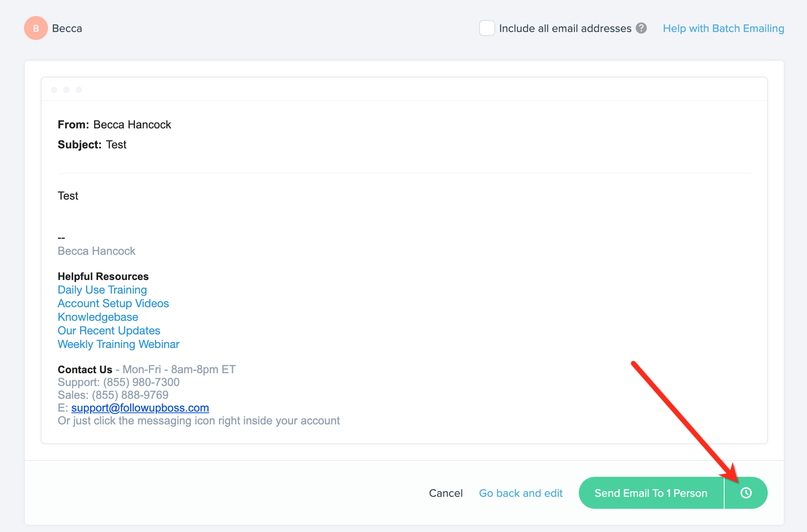
Task: Click the first gray window dot
Action: (54, 90)
